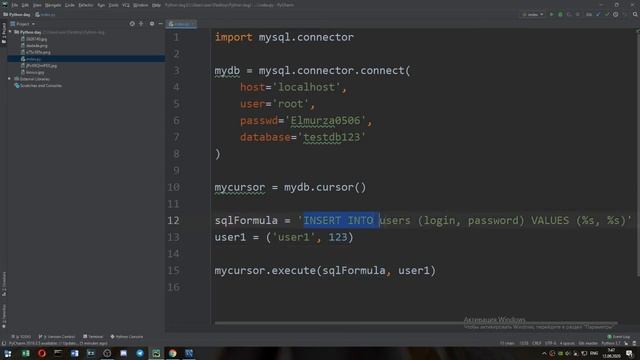The height and width of the screenshot is (360, 640).
Task: Click index.py breadcrumb in navigation bar
Action: (45, 15)
